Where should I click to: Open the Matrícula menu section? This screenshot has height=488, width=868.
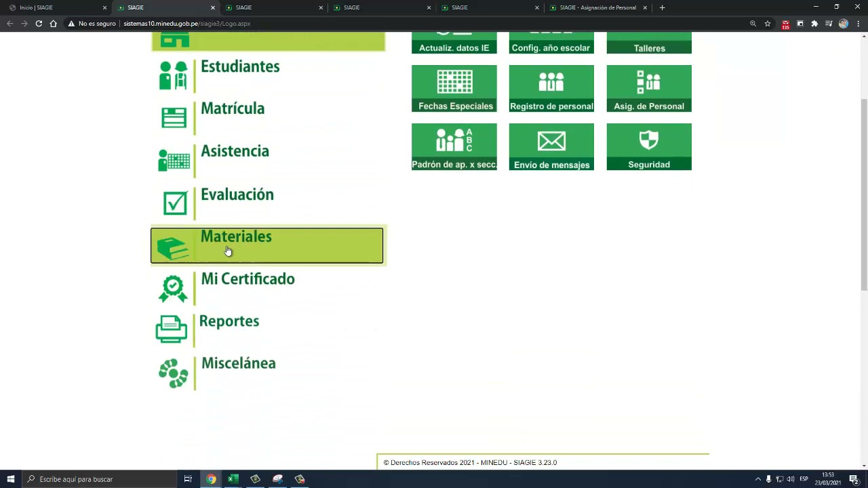(x=233, y=108)
